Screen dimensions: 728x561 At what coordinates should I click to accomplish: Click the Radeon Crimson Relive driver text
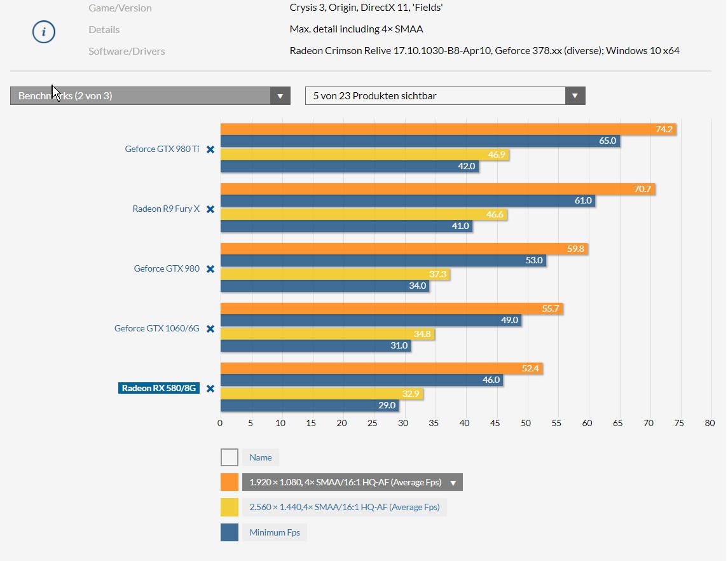(x=484, y=51)
